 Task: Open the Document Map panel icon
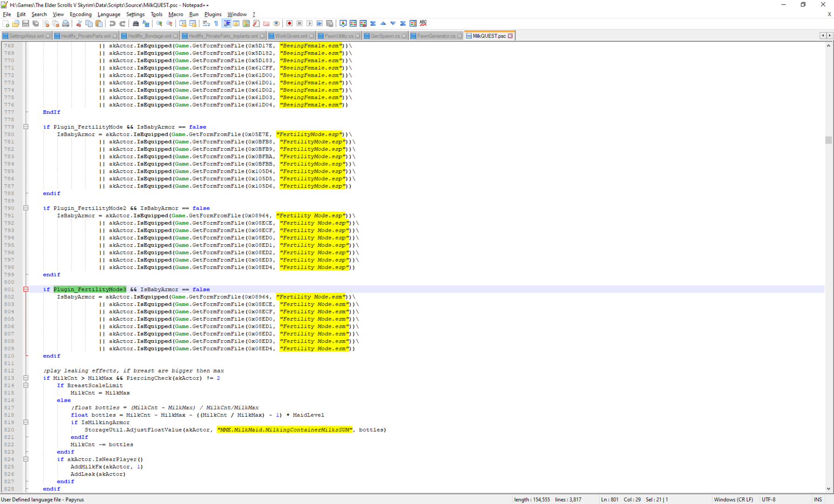tap(246, 23)
